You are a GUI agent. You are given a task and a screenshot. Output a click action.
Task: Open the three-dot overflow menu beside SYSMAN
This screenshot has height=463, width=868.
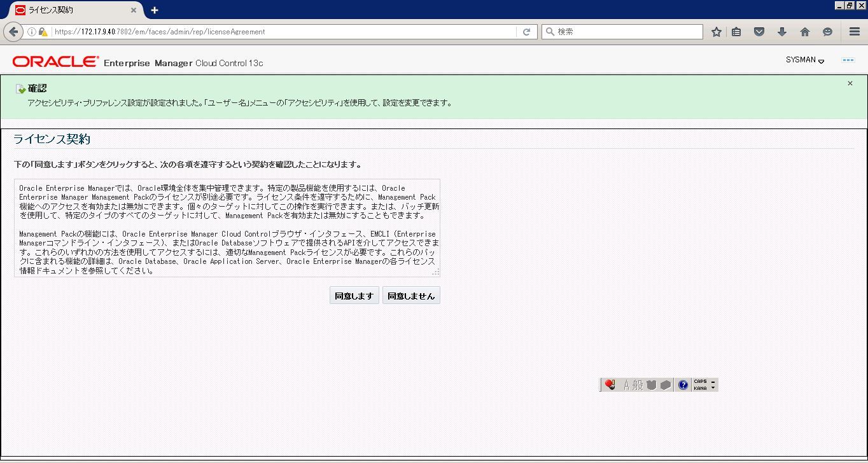tap(848, 60)
